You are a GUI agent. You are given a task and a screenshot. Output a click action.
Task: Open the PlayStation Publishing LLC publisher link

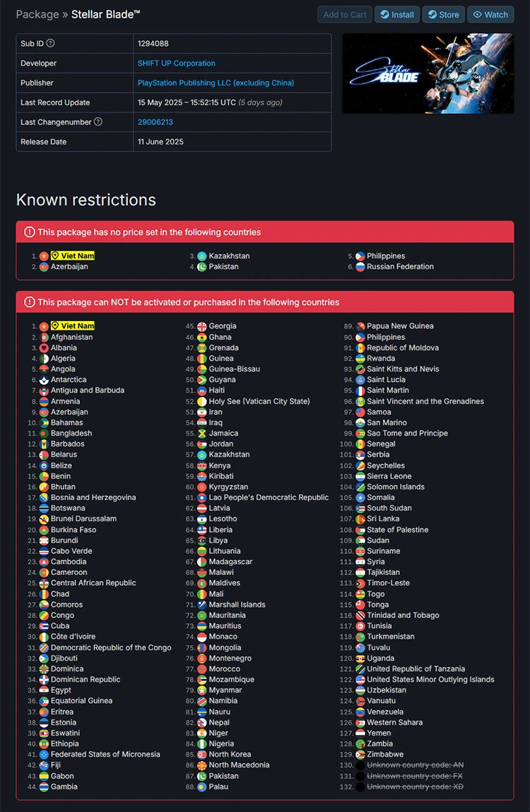point(216,83)
